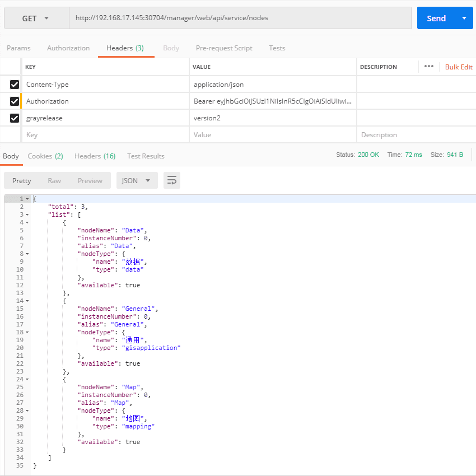Screen dimensions: 476x476
Task: Collapse the root JSON object at line 1
Action: coord(27,199)
